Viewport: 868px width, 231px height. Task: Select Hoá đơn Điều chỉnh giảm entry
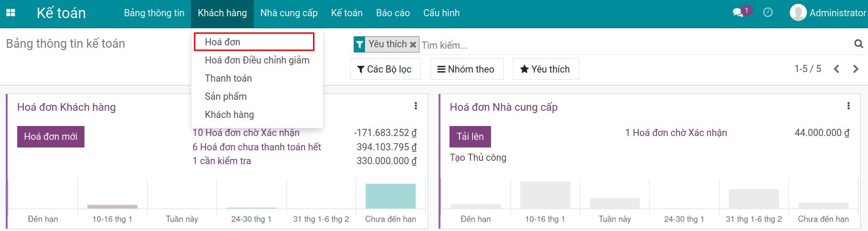(x=257, y=60)
